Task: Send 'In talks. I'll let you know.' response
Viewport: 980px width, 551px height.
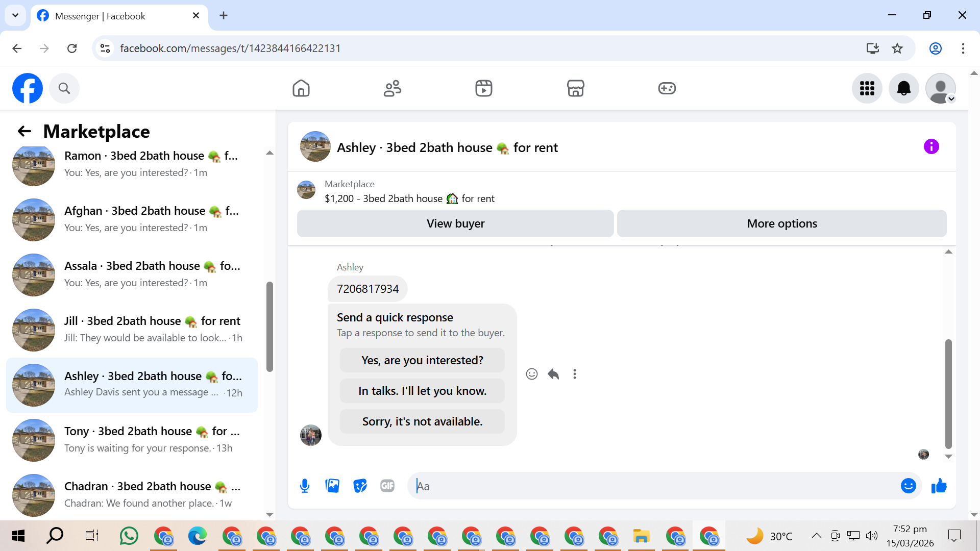Action: pyautogui.click(x=422, y=391)
